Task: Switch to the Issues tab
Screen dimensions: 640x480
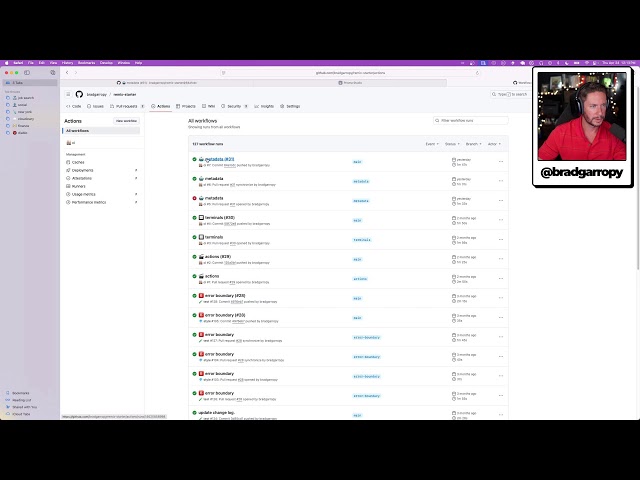Action: 96,106
